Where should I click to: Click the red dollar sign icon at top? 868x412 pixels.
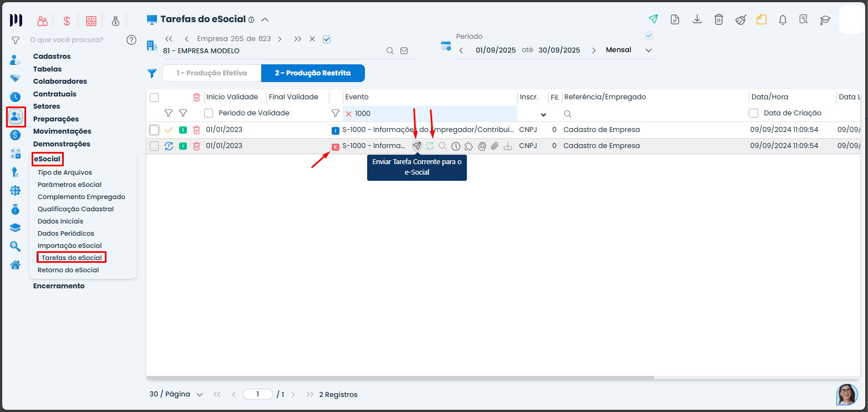[67, 21]
